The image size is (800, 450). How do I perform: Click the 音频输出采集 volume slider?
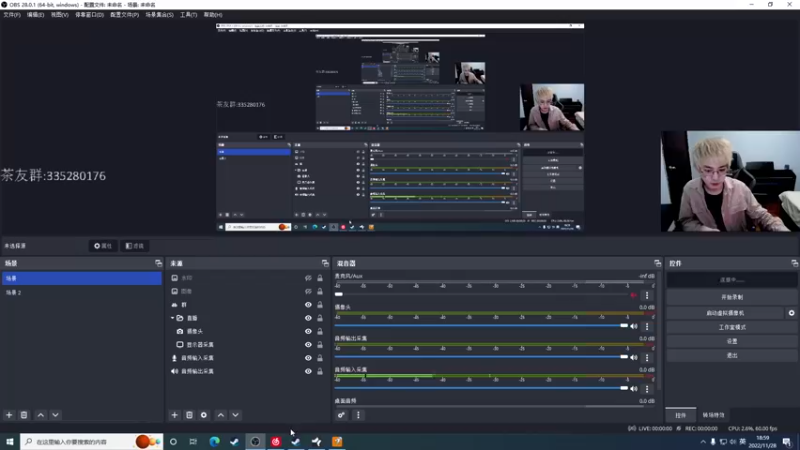point(482,357)
